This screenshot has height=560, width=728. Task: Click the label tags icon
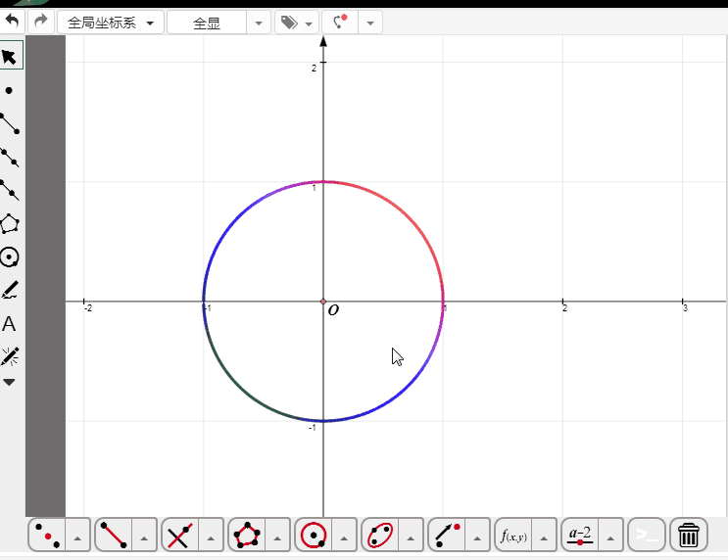click(289, 23)
